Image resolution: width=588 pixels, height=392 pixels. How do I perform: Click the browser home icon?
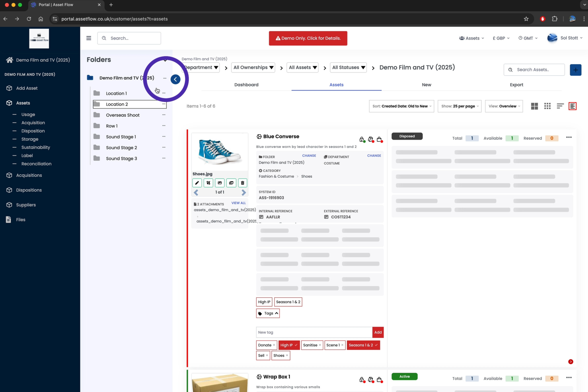click(x=41, y=19)
